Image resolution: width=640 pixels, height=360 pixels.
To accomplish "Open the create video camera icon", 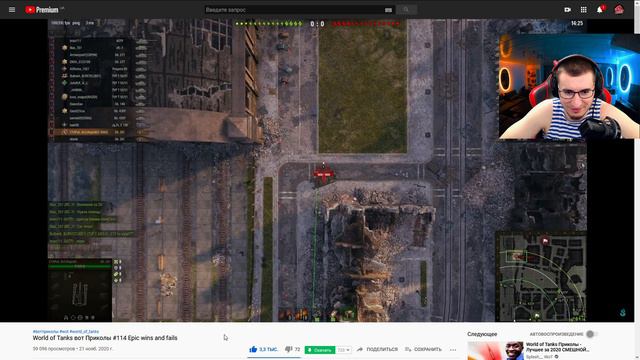I will click(x=567, y=9).
